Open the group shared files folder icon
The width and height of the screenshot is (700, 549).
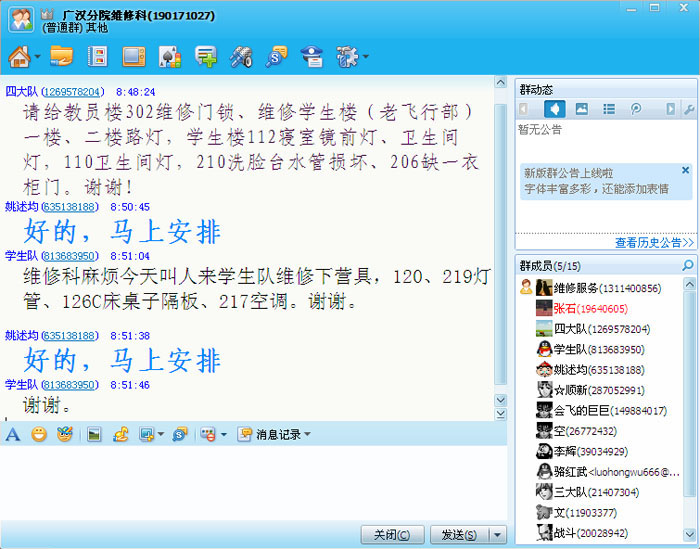tap(62, 56)
